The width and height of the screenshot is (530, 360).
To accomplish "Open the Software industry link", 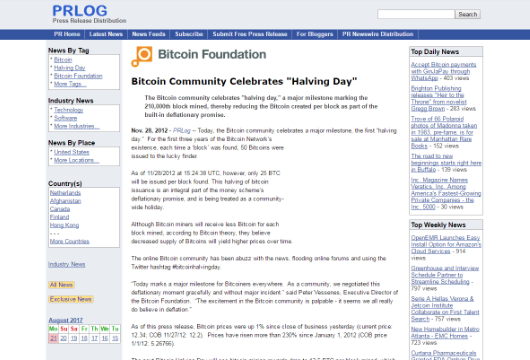I will click(65, 118).
